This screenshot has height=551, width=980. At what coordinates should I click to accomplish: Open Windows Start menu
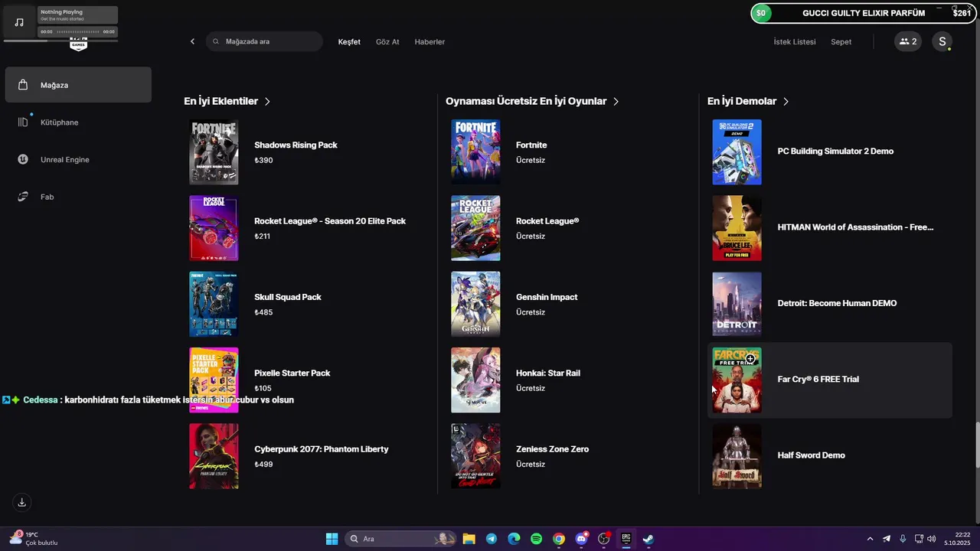pos(332,539)
